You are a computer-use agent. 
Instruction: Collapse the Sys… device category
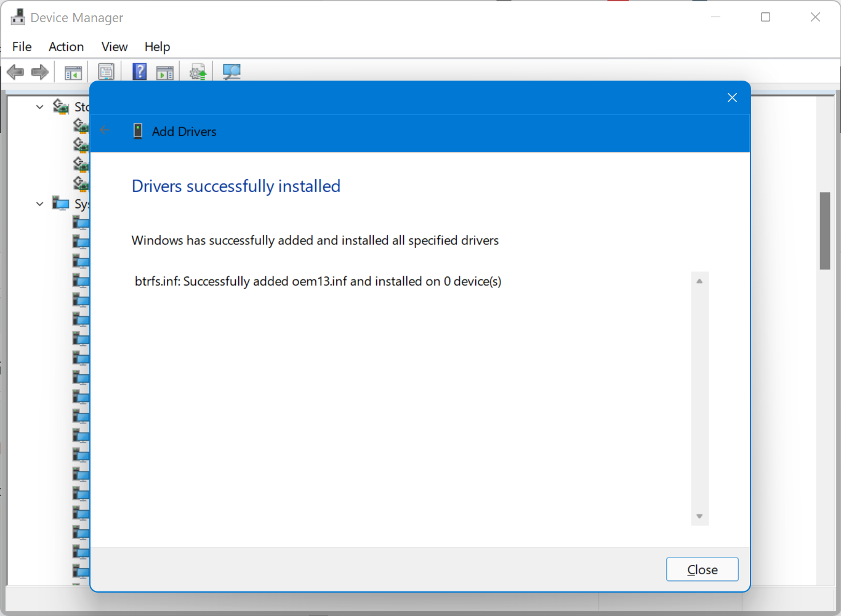pos(40,204)
